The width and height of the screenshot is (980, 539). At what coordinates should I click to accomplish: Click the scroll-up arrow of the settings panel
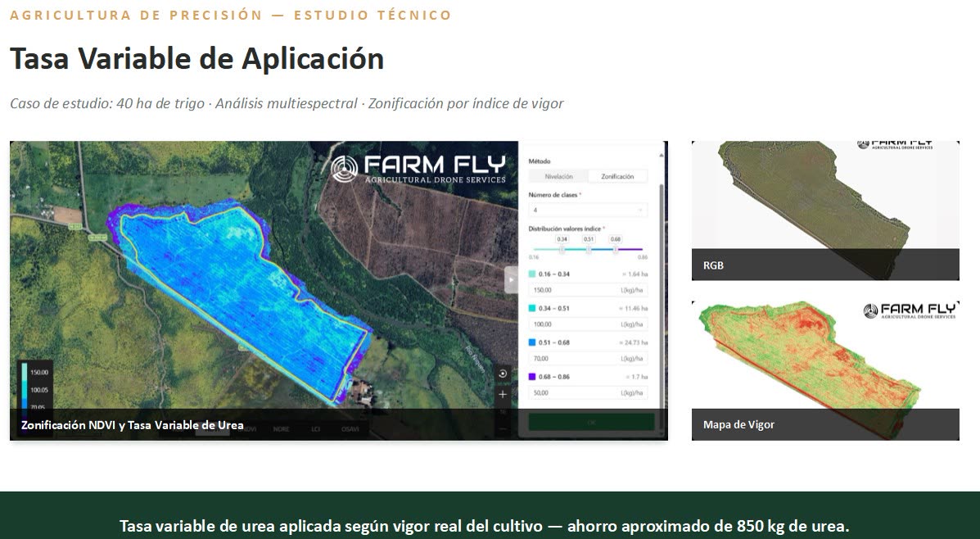pyautogui.click(x=662, y=155)
